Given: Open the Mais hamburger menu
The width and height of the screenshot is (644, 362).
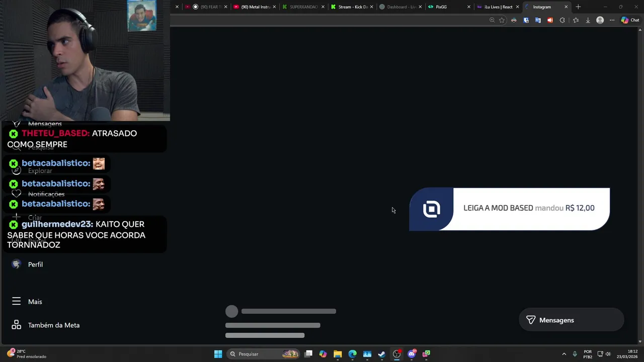Looking at the screenshot, I should (28, 302).
